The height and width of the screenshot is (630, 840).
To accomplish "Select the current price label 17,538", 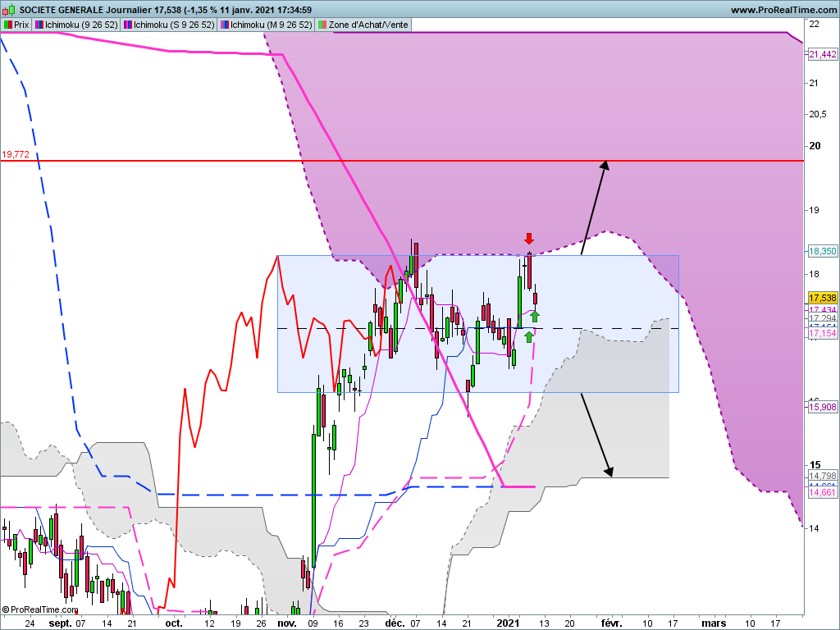I will [822, 298].
